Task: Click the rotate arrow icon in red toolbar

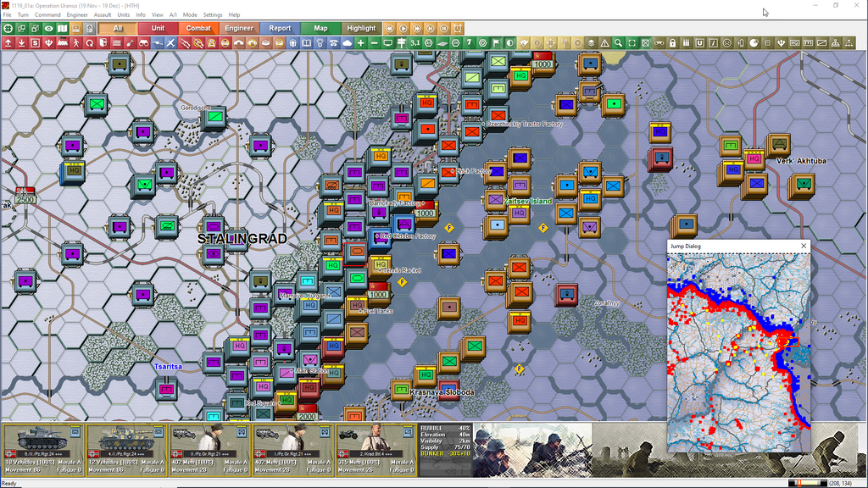Action: point(90,42)
